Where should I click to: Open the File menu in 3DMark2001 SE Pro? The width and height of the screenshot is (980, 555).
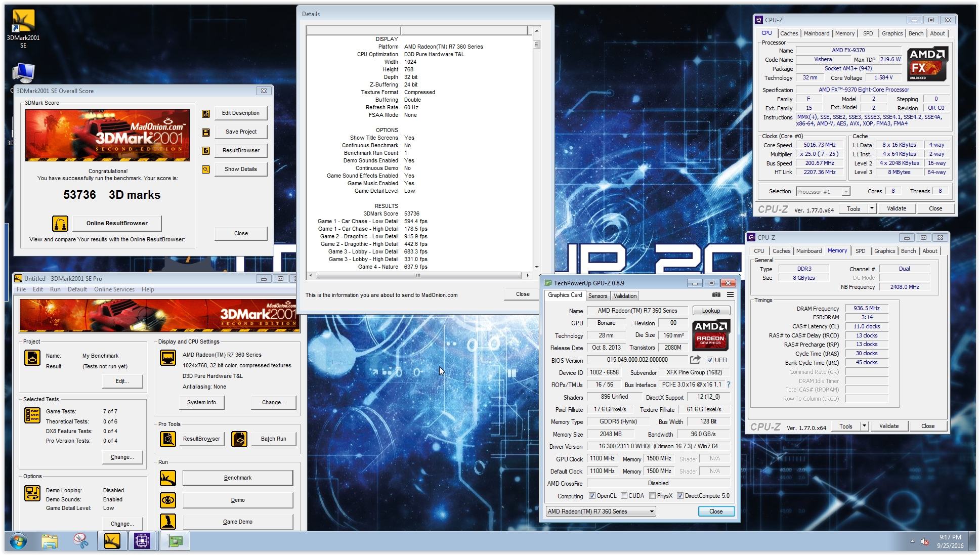pos(21,289)
